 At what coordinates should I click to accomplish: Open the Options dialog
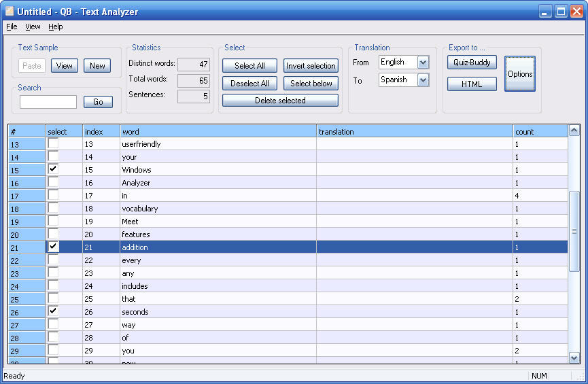520,74
